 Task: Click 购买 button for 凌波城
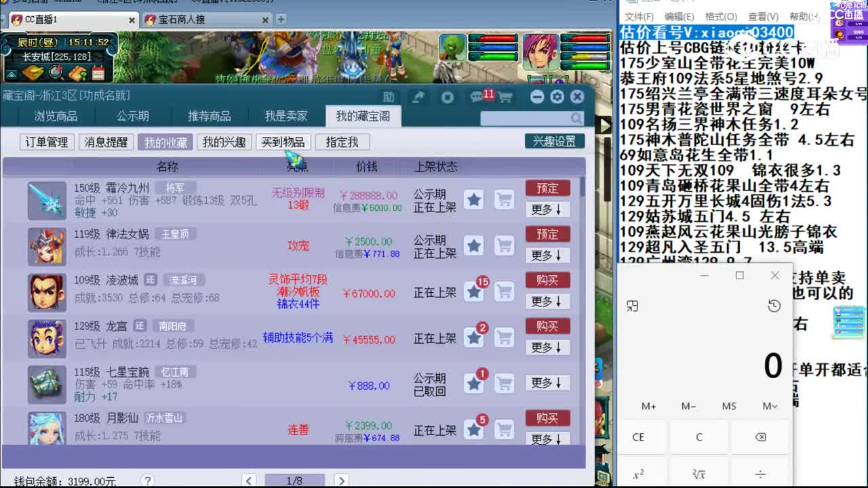[547, 280]
